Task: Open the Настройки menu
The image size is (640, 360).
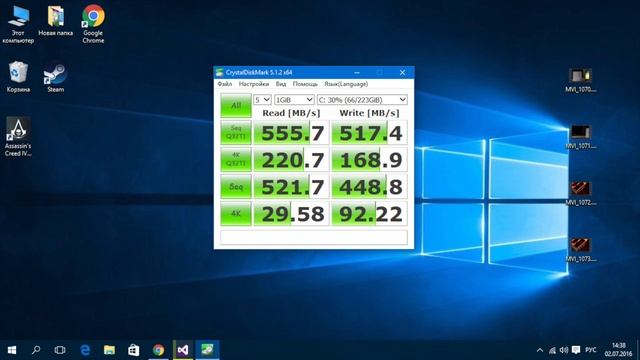Action: point(254,84)
